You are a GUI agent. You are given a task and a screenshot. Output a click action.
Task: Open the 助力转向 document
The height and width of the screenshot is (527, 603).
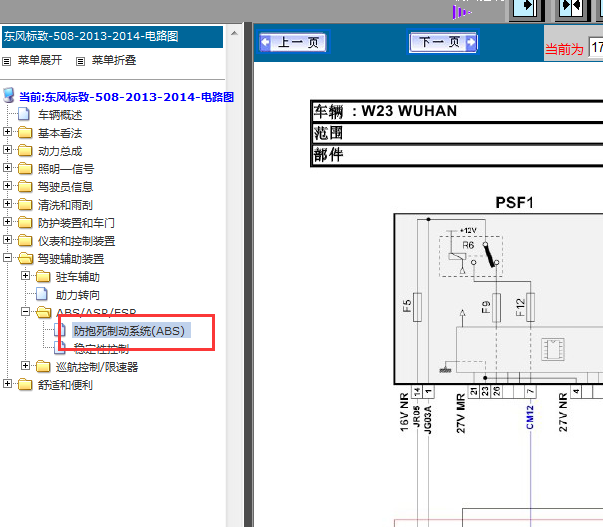pos(78,295)
